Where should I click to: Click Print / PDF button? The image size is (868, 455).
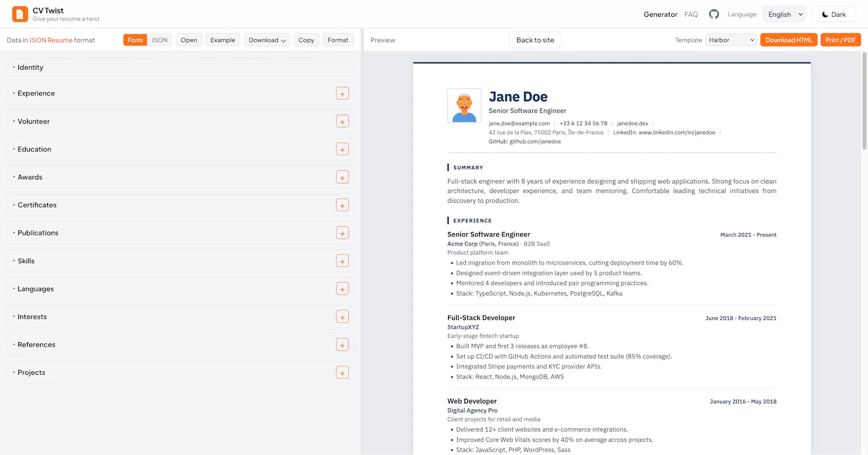tap(840, 40)
